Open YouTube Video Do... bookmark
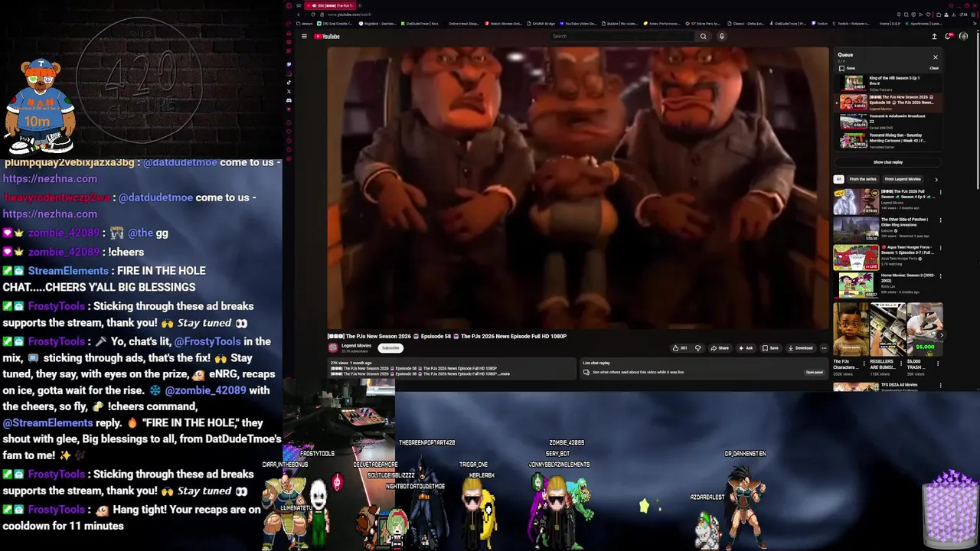This screenshot has height=551, width=980. pos(580,24)
